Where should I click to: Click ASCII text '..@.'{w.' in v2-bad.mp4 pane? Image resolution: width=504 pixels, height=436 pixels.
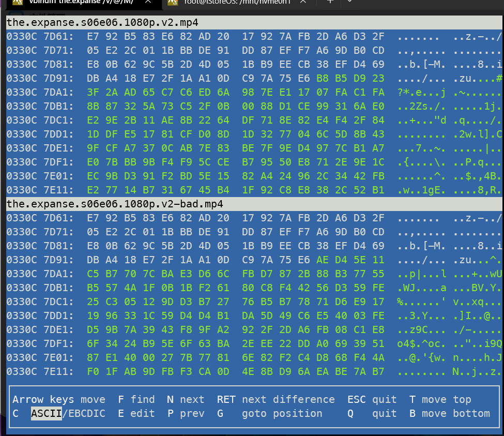click(421, 357)
